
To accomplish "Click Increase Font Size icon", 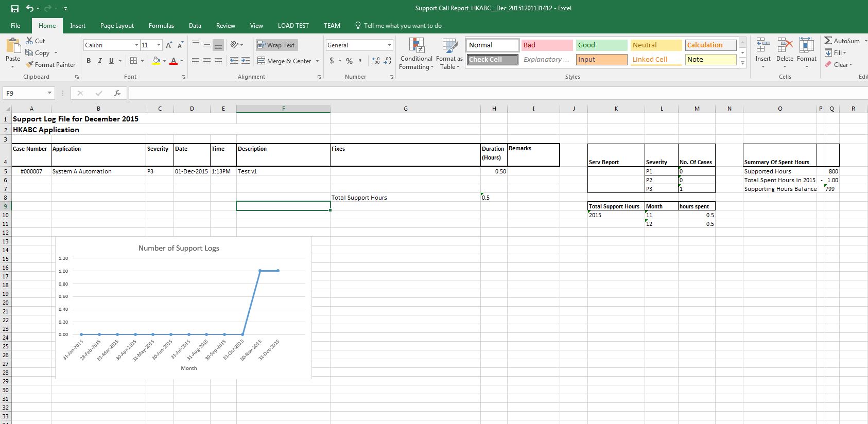I will tap(169, 45).
